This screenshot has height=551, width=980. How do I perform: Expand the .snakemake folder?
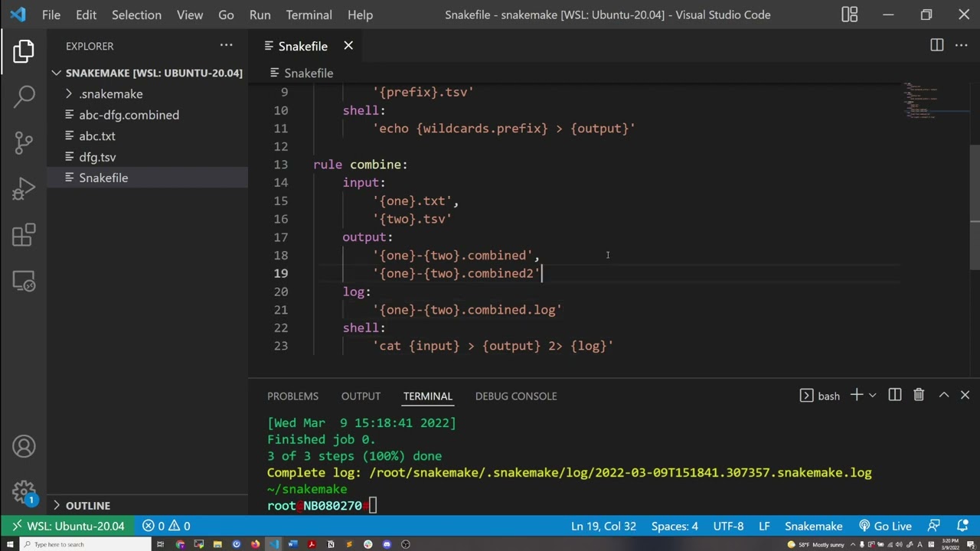point(148,94)
